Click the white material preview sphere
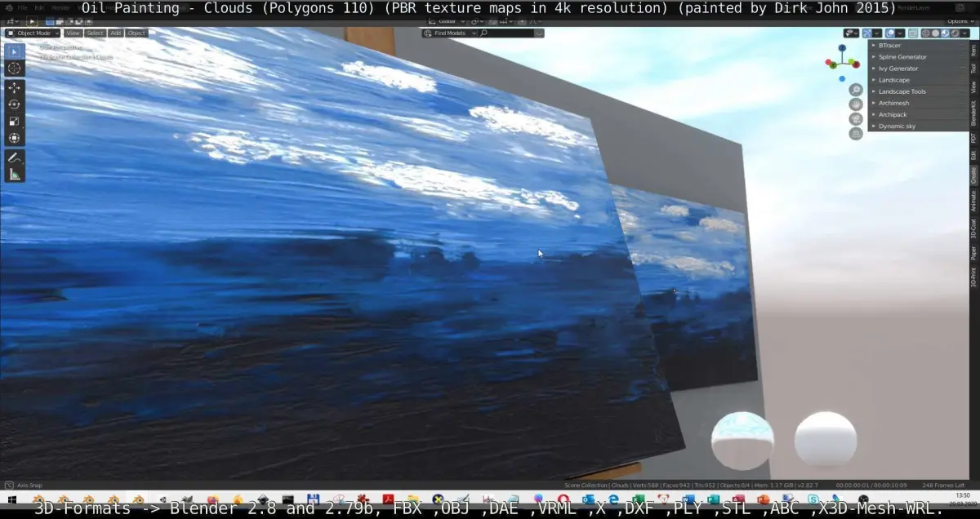This screenshot has height=519, width=980. coord(826,440)
